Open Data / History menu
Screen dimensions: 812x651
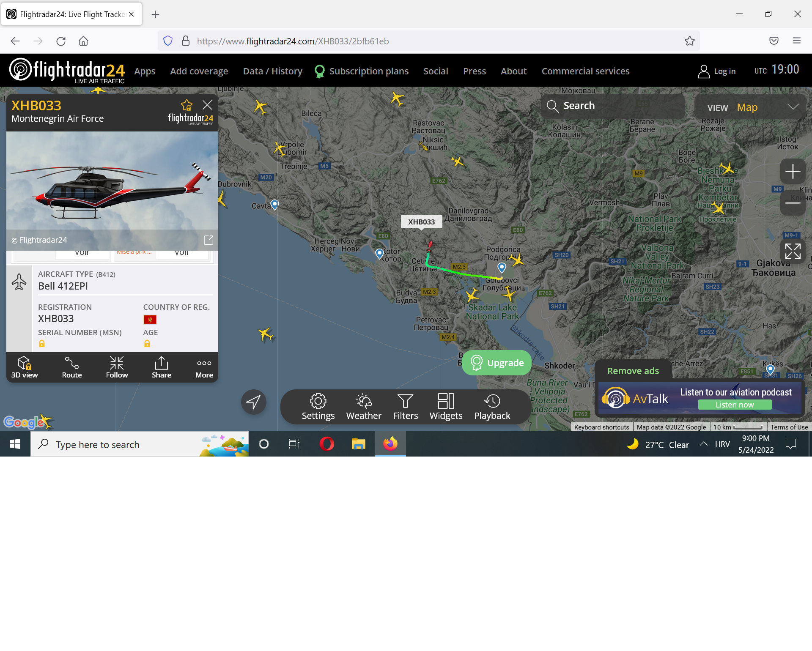[273, 71]
